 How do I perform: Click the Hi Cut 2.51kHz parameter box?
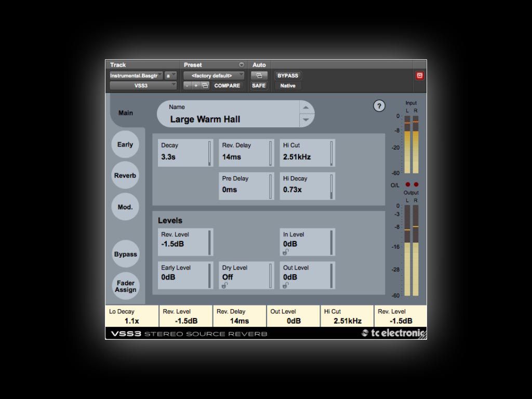308,153
